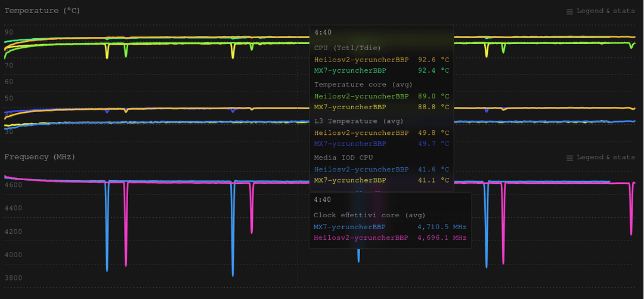This screenshot has height=299, width=644.
Task: Click the Frequency (MHz) chart title
Action: pos(40,157)
